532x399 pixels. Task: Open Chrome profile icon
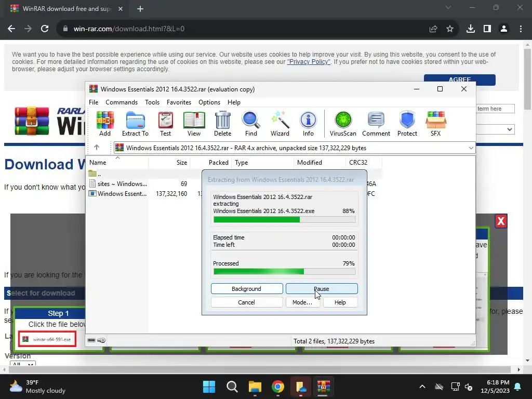504,29
